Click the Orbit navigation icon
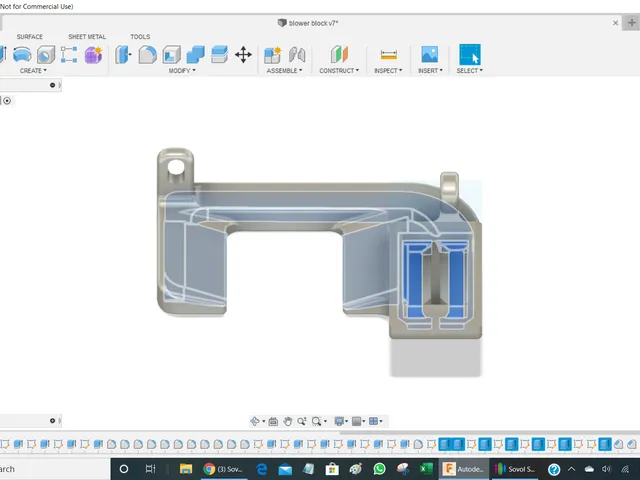 (x=255, y=421)
